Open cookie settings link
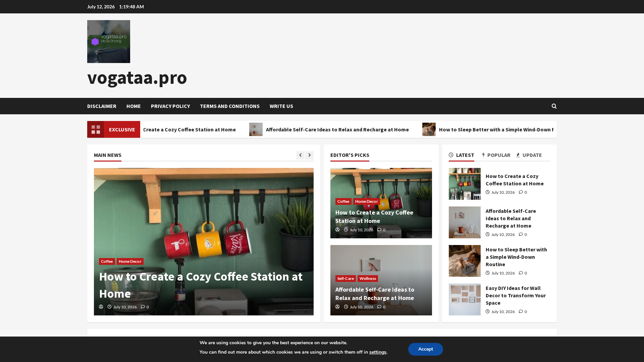Image resolution: width=644 pixels, height=362 pixels. [378, 352]
